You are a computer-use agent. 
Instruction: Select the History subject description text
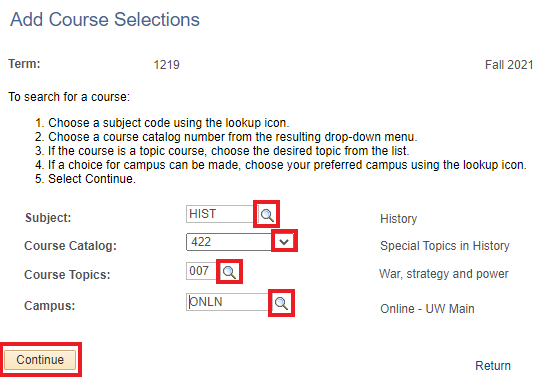(398, 219)
